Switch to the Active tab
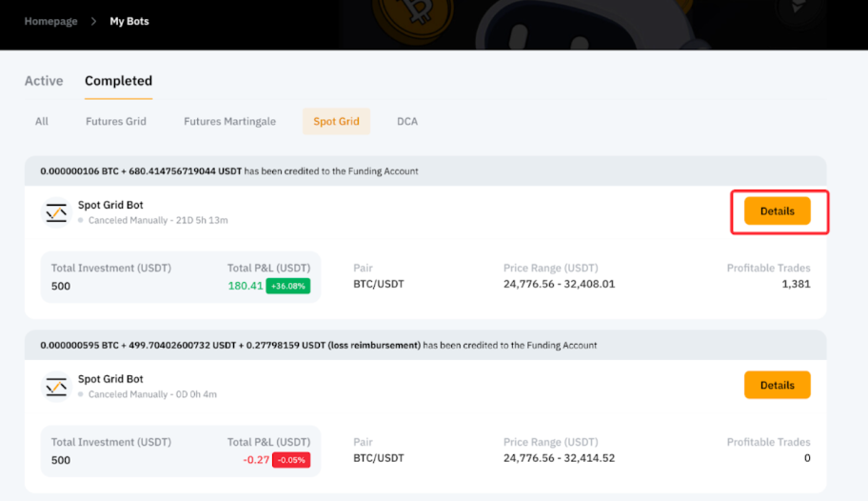The height and width of the screenshot is (501, 868). point(44,81)
